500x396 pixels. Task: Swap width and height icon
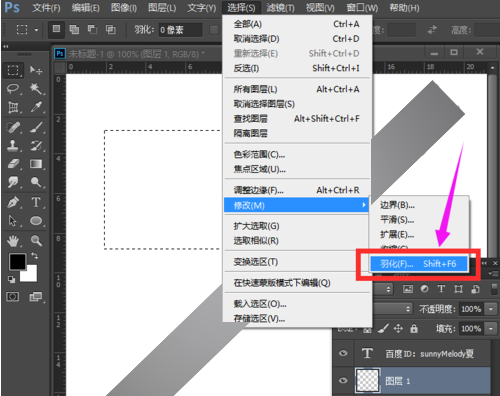point(432,30)
